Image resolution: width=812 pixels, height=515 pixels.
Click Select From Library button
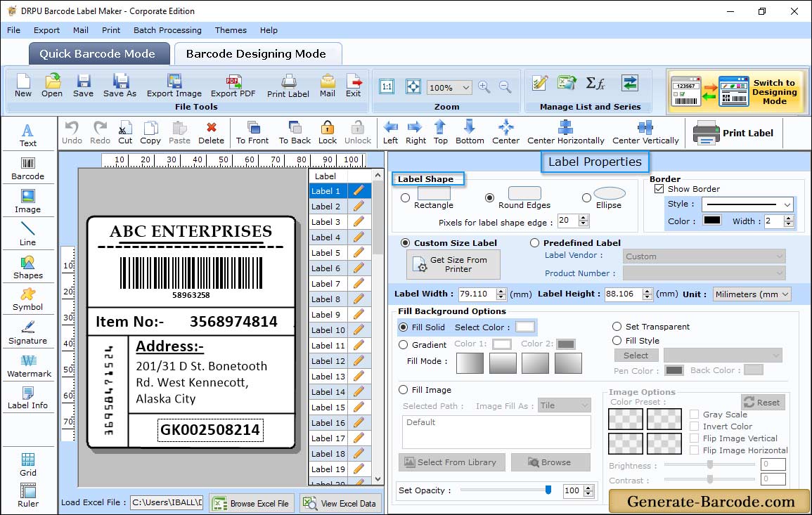click(451, 462)
